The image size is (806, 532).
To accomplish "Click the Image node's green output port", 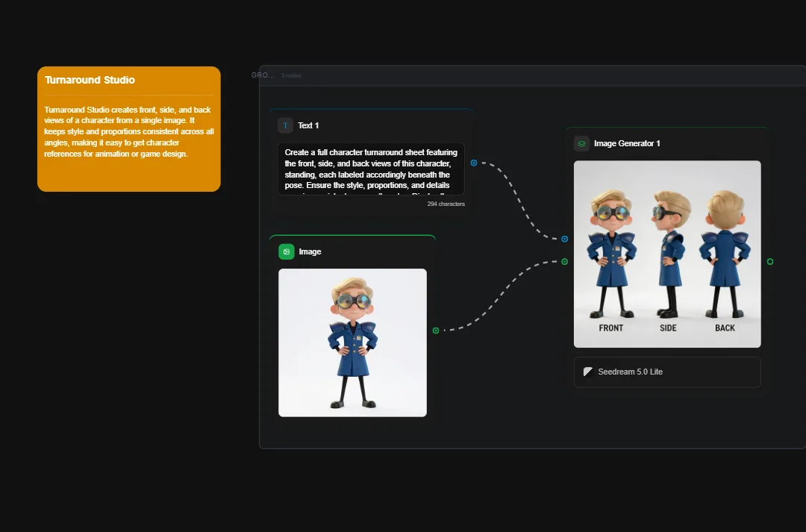I will coord(437,328).
